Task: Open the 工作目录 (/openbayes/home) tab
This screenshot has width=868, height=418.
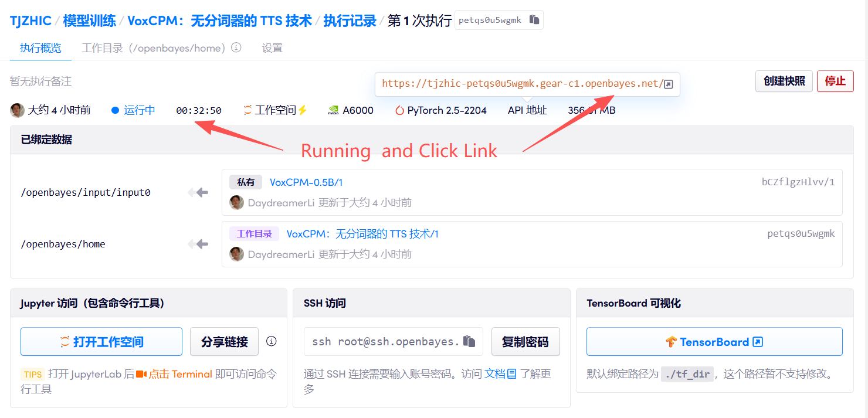Action: click(154, 48)
